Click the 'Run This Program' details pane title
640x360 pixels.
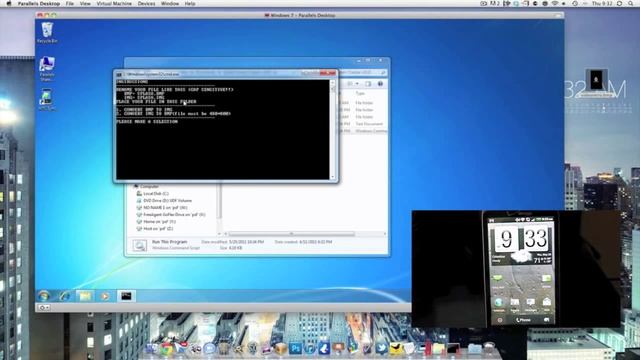click(x=169, y=242)
